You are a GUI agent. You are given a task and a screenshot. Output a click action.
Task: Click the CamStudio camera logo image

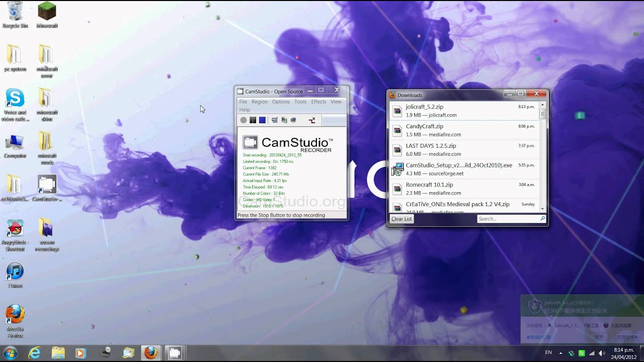click(x=250, y=142)
